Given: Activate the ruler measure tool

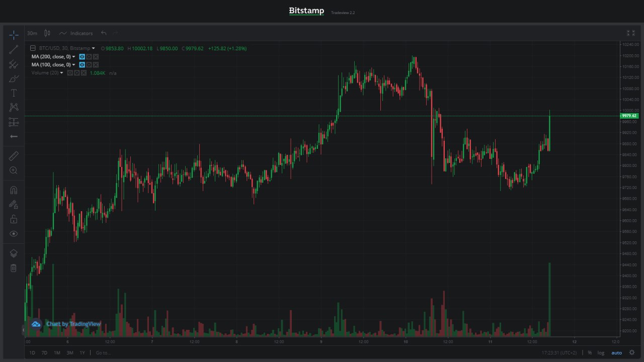Looking at the screenshot, I should (14, 156).
